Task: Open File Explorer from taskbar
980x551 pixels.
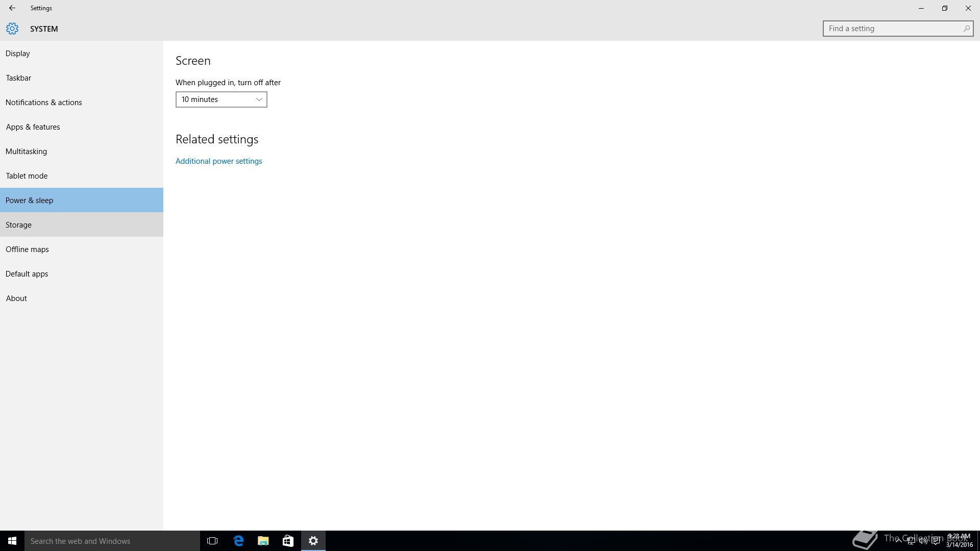Action: pos(263,541)
